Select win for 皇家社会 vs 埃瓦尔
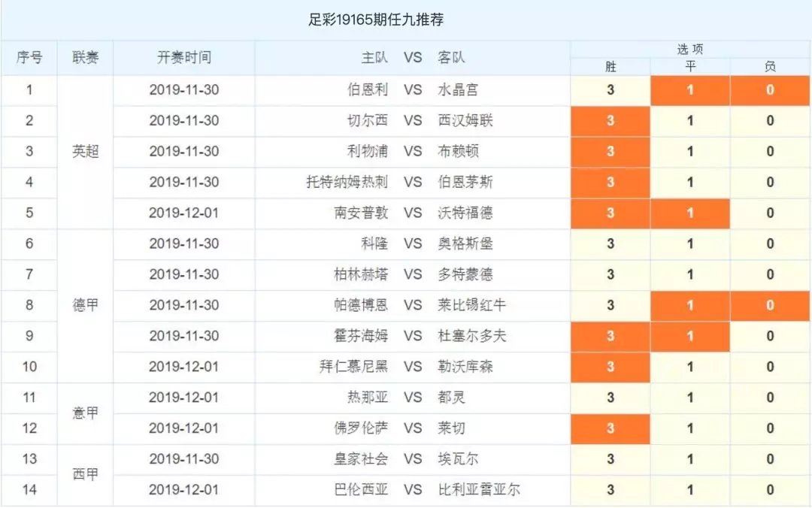The height and width of the screenshot is (508, 812). [611, 459]
